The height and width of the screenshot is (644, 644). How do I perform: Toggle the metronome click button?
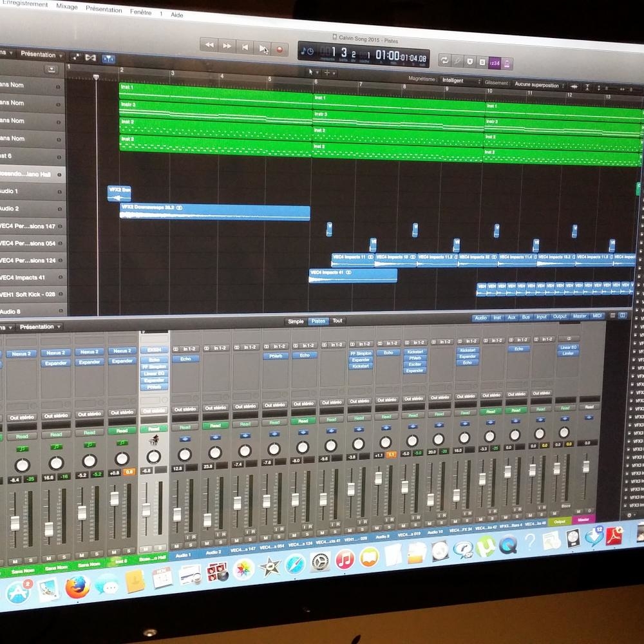(x=508, y=63)
